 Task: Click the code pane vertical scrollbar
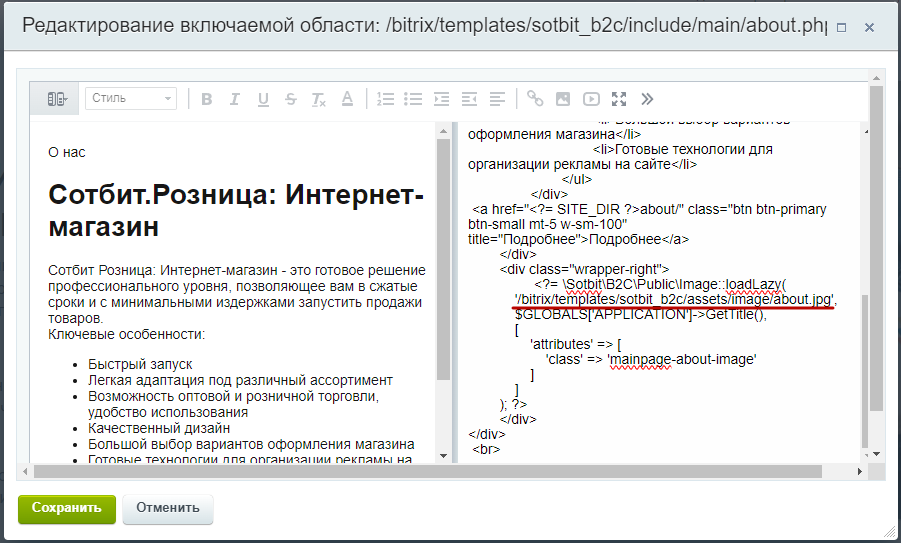tap(865, 372)
